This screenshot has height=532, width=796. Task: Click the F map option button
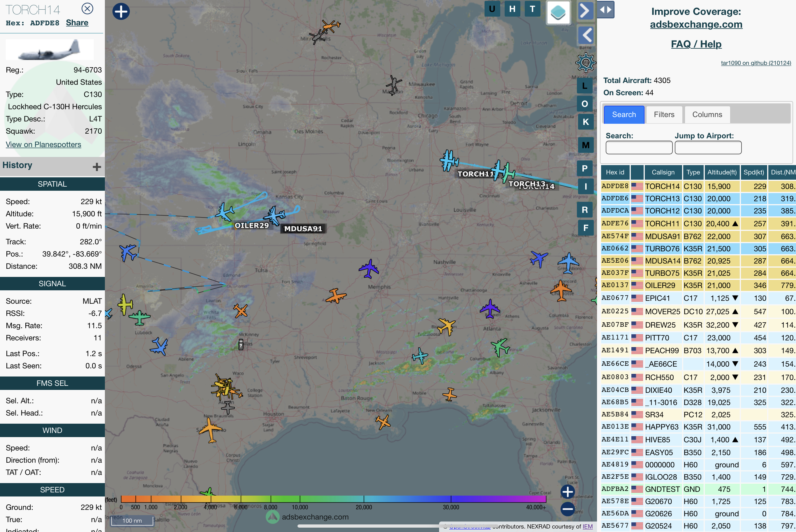[586, 228]
